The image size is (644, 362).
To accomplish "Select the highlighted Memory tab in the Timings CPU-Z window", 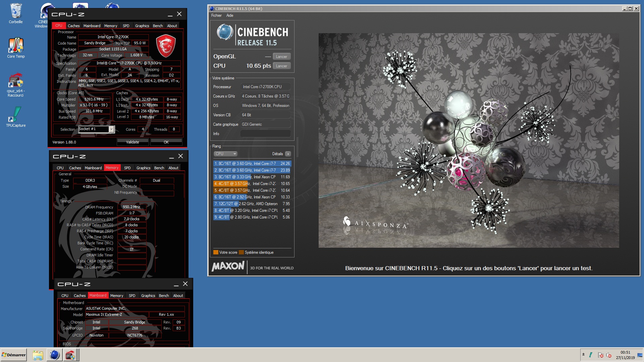I will click(112, 168).
